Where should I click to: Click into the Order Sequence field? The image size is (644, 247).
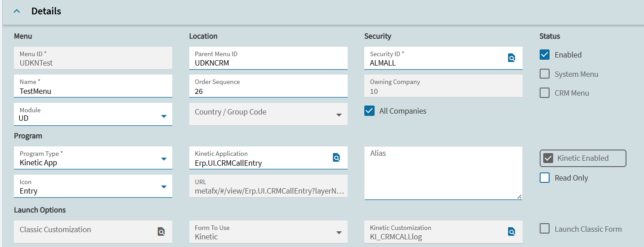tap(268, 91)
